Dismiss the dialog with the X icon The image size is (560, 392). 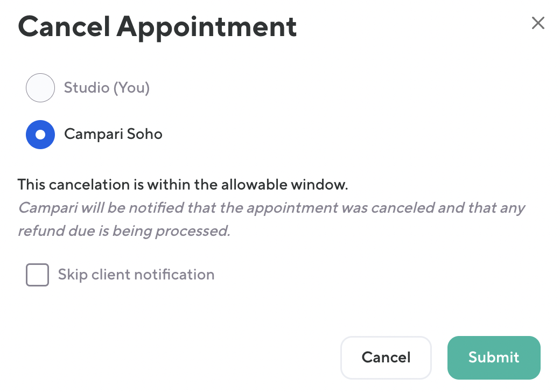point(538,23)
